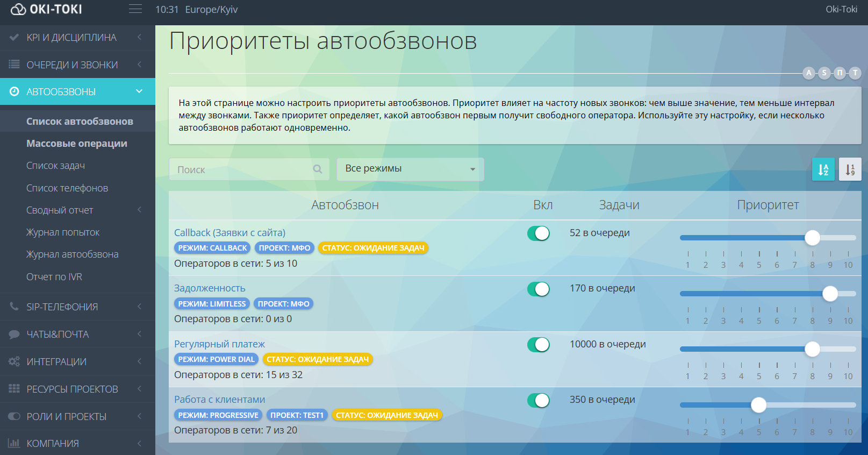The height and width of the screenshot is (455, 868).
Task: Click the Очереди и звонки list icon
Action: tap(15, 65)
